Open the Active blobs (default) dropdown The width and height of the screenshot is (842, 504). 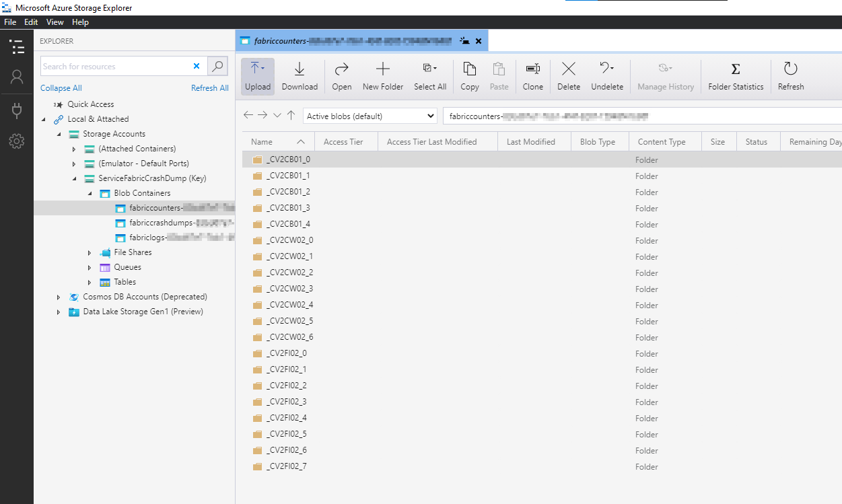[x=370, y=116]
